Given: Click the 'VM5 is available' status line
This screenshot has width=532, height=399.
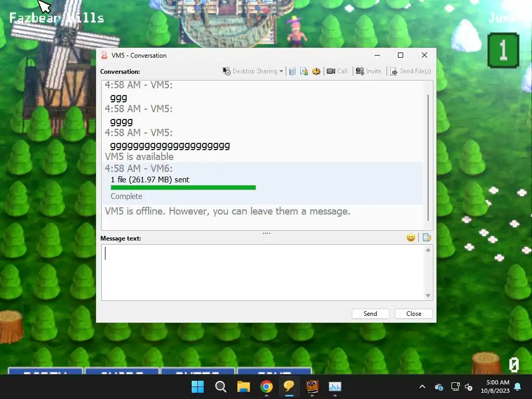Looking at the screenshot, I should pos(139,157).
